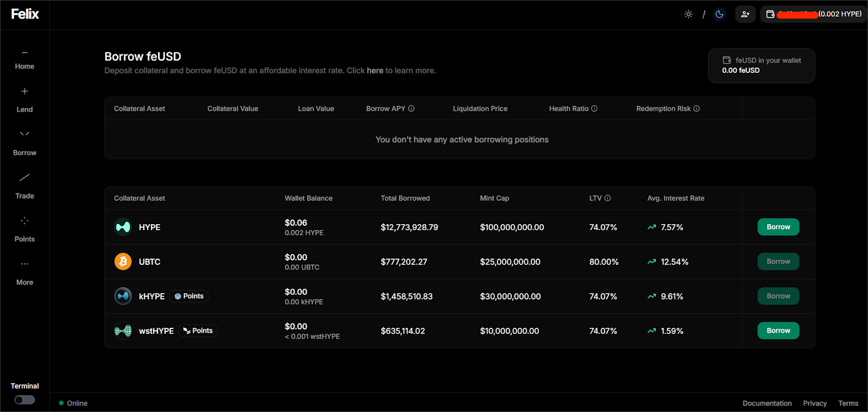Click HYPE total borrowed $12,773,928.79
This screenshot has height=412, width=868.
[410, 227]
